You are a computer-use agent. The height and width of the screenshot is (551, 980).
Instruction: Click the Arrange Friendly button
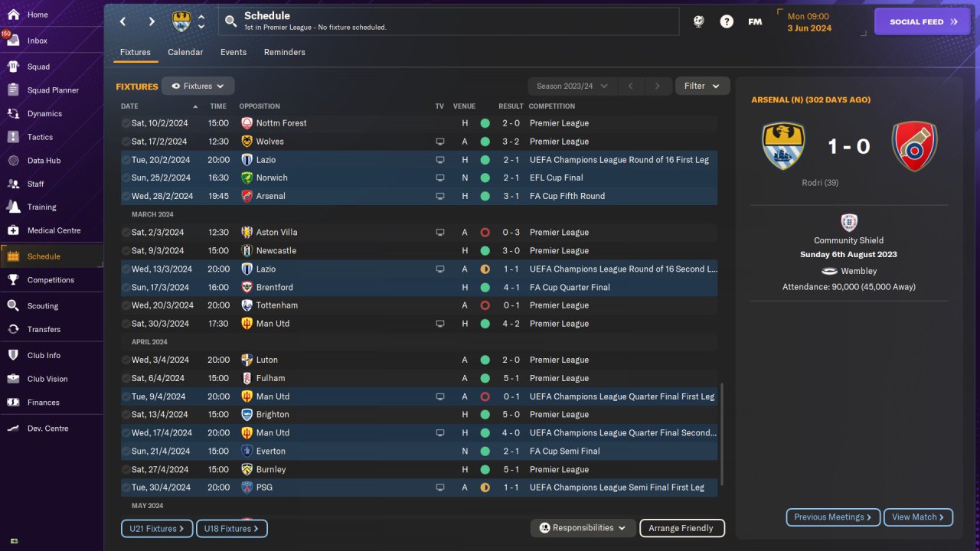(x=681, y=528)
